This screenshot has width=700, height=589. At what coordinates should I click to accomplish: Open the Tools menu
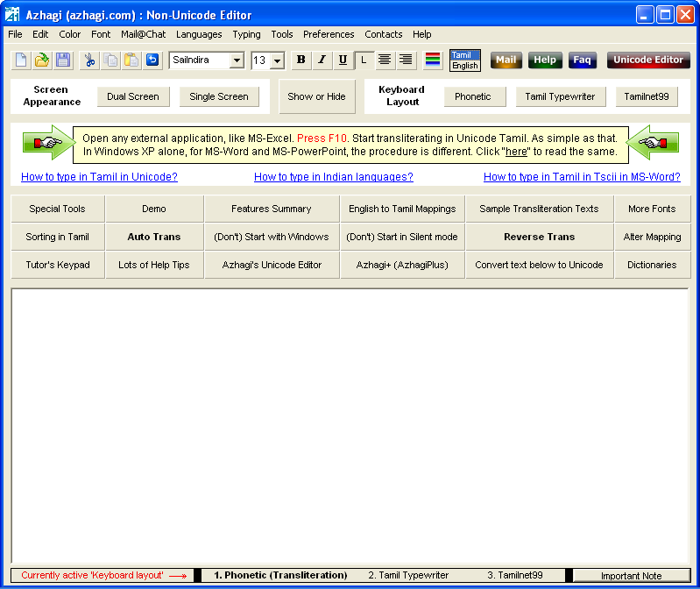pyautogui.click(x=282, y=34)
